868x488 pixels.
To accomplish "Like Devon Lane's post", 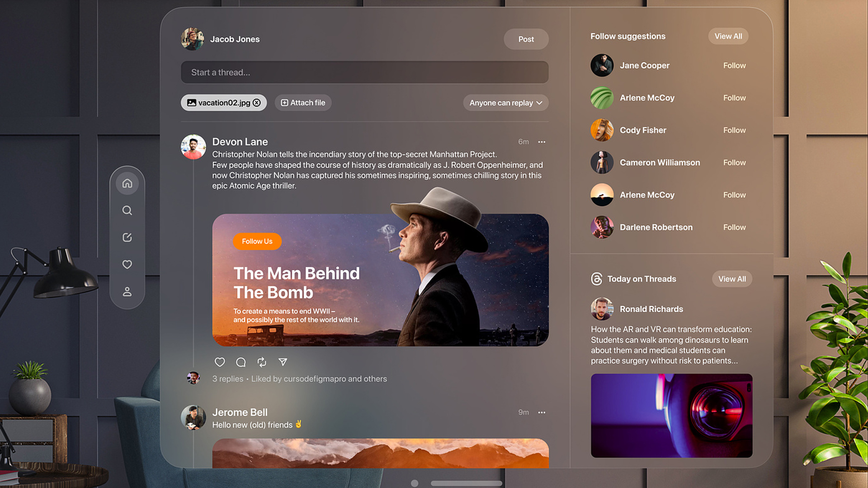I will tap(220, 362).
